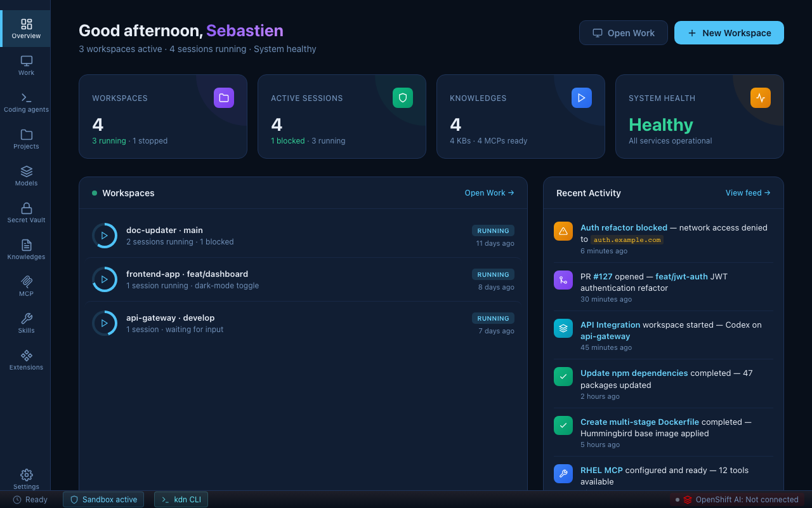Click '4 KBs · 4 MCPs ready' text

point(488,141)
